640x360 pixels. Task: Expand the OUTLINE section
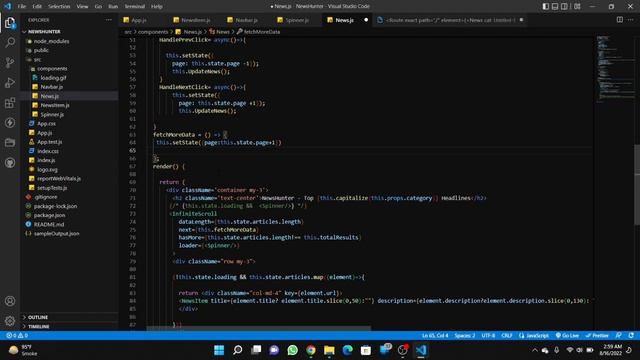pyautogui.click(x=38, y=317)
